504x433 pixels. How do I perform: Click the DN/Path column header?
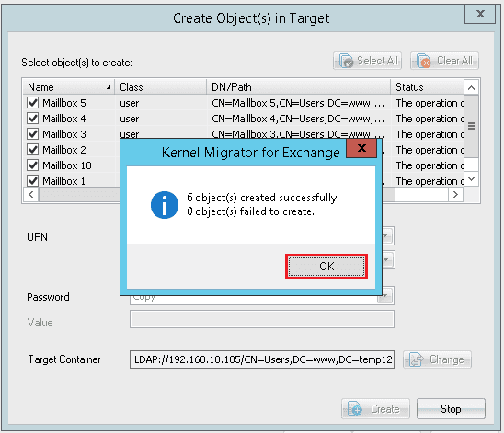(x=299, y=87)
